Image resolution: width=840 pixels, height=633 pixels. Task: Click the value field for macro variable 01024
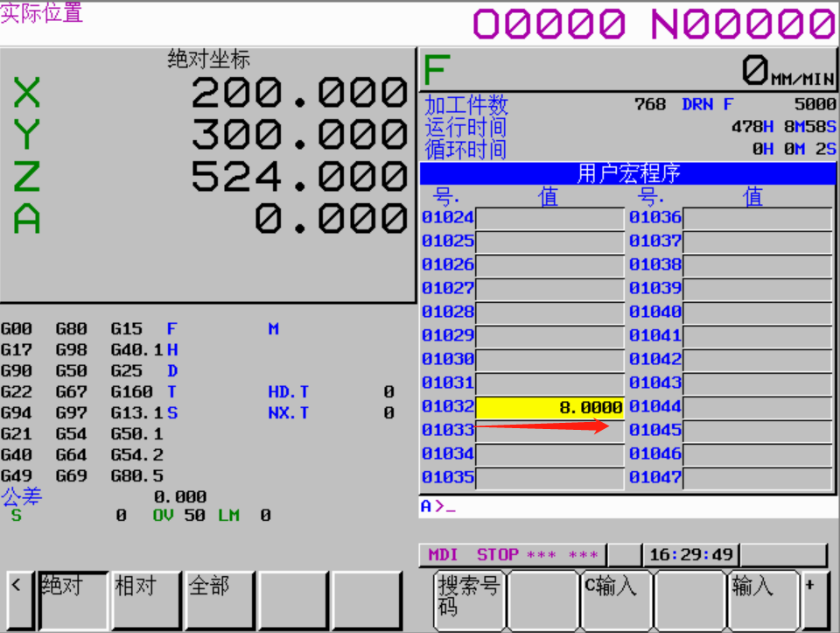pos(549,218)
